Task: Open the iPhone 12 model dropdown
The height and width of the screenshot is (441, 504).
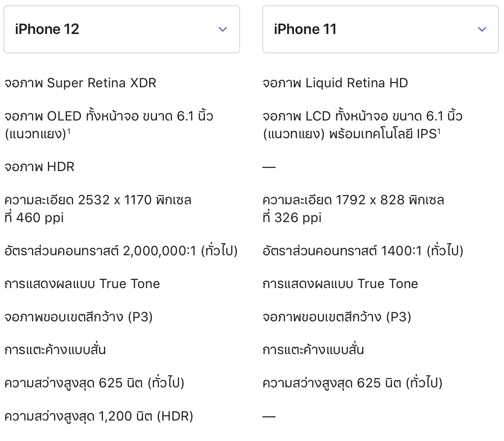Action: click(x=121, y=29)
